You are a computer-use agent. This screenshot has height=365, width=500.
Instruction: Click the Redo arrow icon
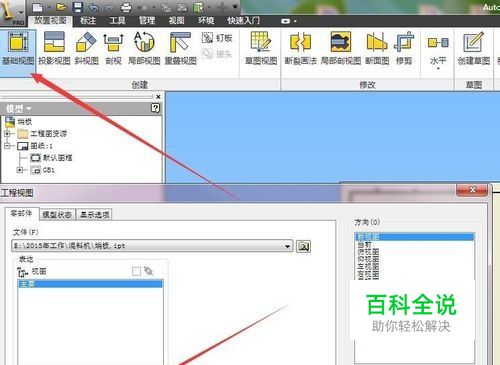(110, 7)
